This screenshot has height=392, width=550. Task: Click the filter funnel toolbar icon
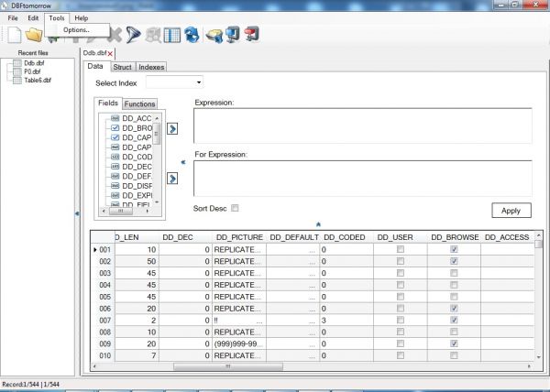135,36
